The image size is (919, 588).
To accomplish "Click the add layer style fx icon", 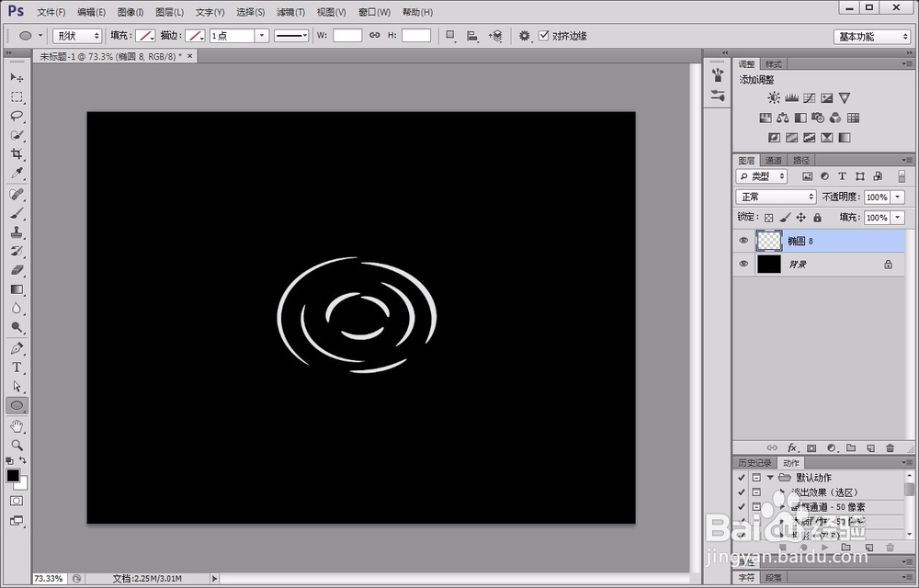I will (792, 448).
